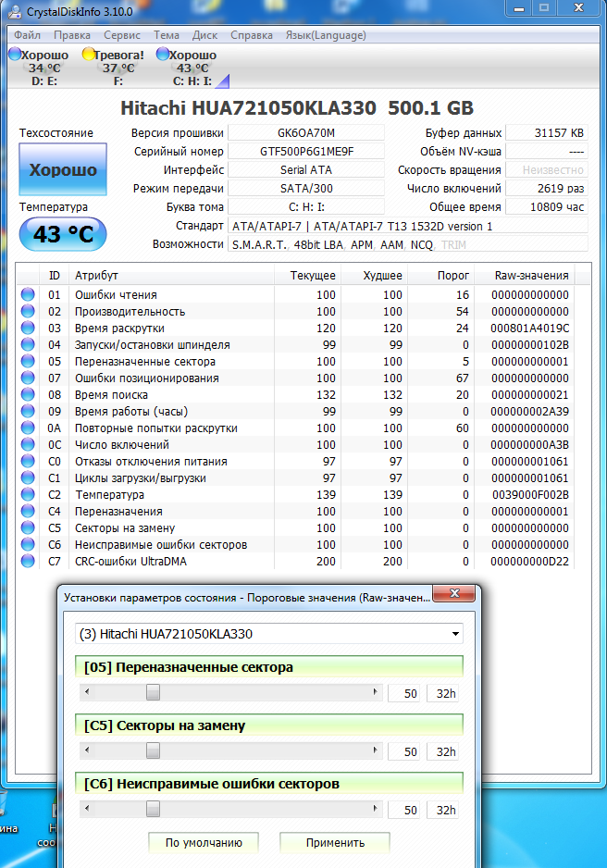Click slider thumb for [C6] Неисправимые ошибки секторов

click(x=153, y=809)
